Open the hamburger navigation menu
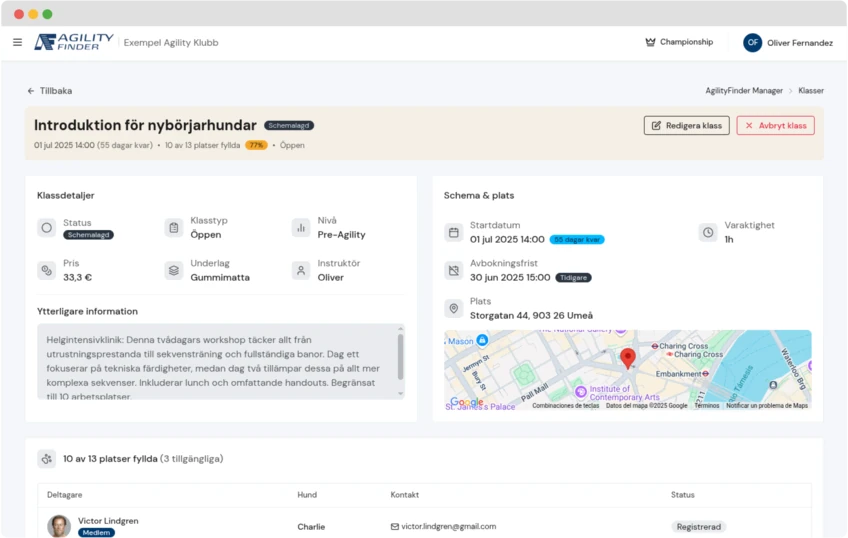Viewport: 848px width, 538px height. [x=17, y=42]
